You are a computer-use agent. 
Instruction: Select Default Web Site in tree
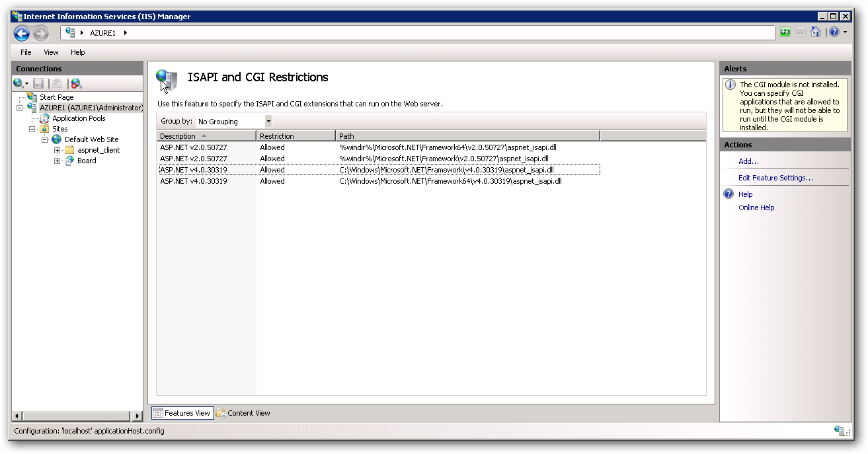92,139
